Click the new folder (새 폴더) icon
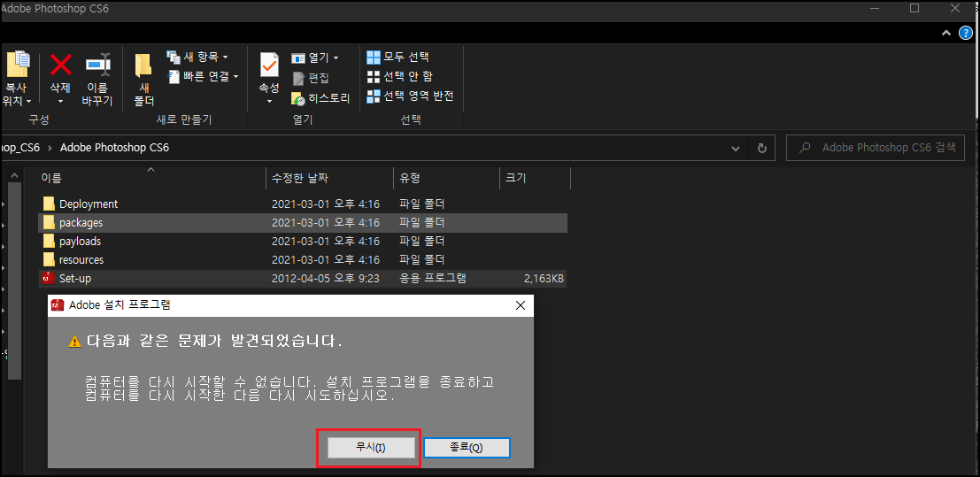This screenshot has height=477, width=980. [143, 65]
